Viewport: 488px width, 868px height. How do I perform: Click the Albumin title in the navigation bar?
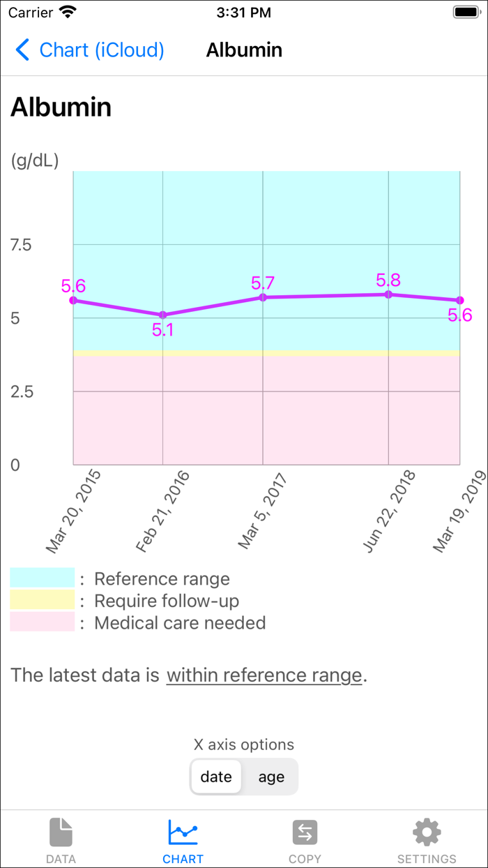click(244, 50)
